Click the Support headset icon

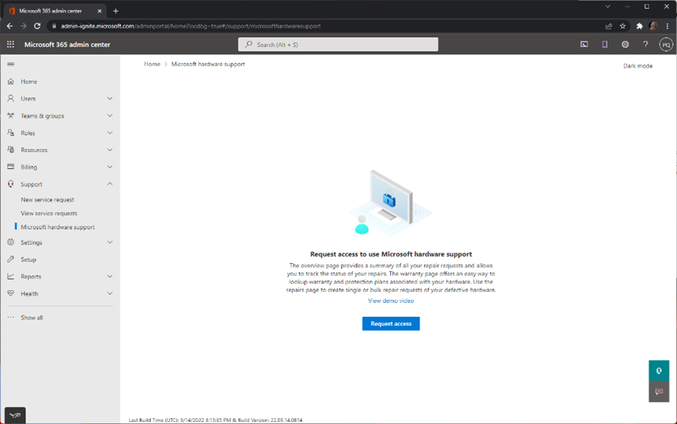click(11, 184)
